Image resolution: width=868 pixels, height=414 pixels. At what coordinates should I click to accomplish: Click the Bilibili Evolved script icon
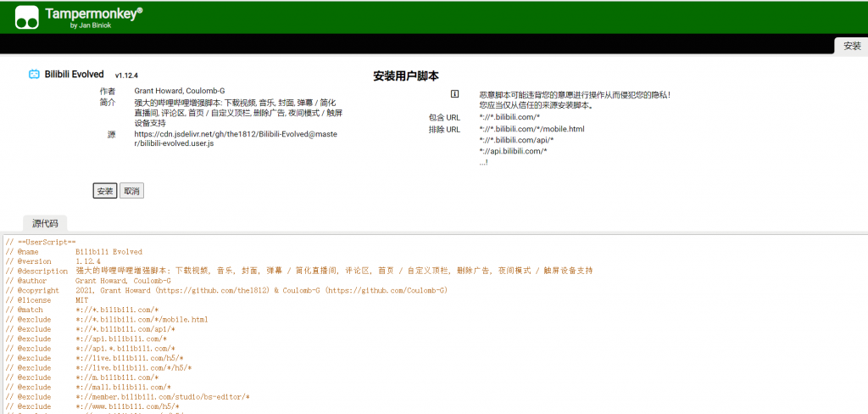tap(34, 74)
